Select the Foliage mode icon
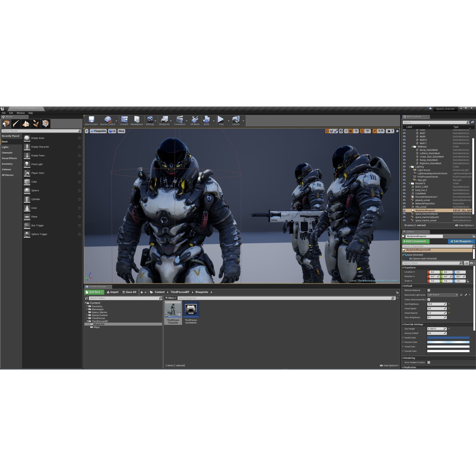 [36, 124]
